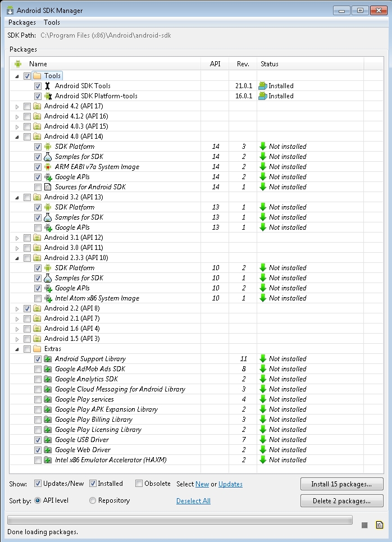Collapse Android 2.3.3 (API 10)
The image size is (392, 542).
(17, 258)
